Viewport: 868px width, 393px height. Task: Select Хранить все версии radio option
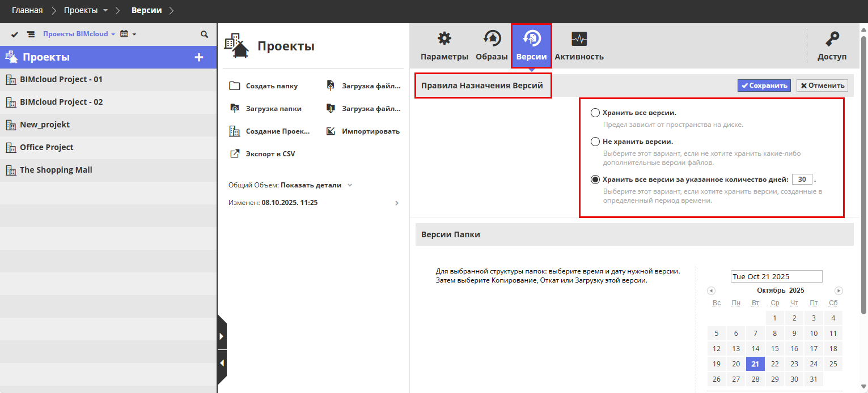595,113
